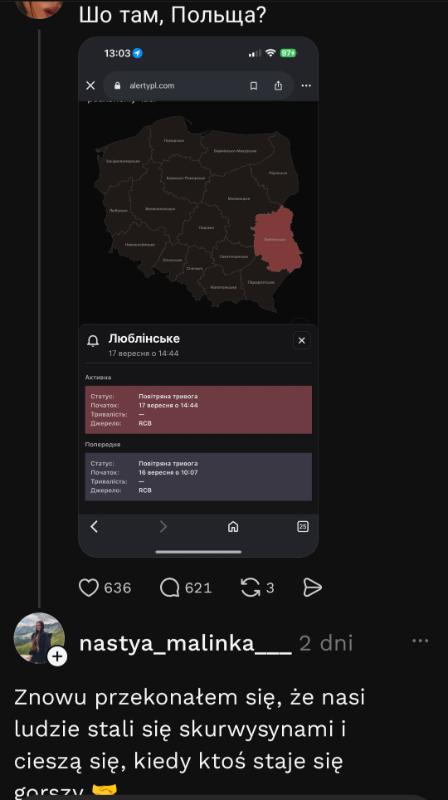This screenshot has width=448, height=800.
Task: Close the Люблінське alert panel
Action: pos(302,340)
